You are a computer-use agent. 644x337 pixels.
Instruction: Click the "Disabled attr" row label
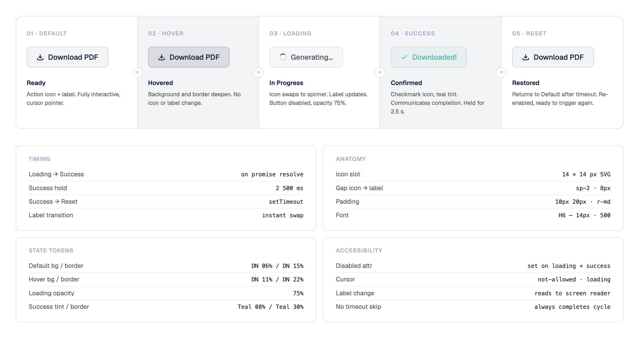[354, 266]
